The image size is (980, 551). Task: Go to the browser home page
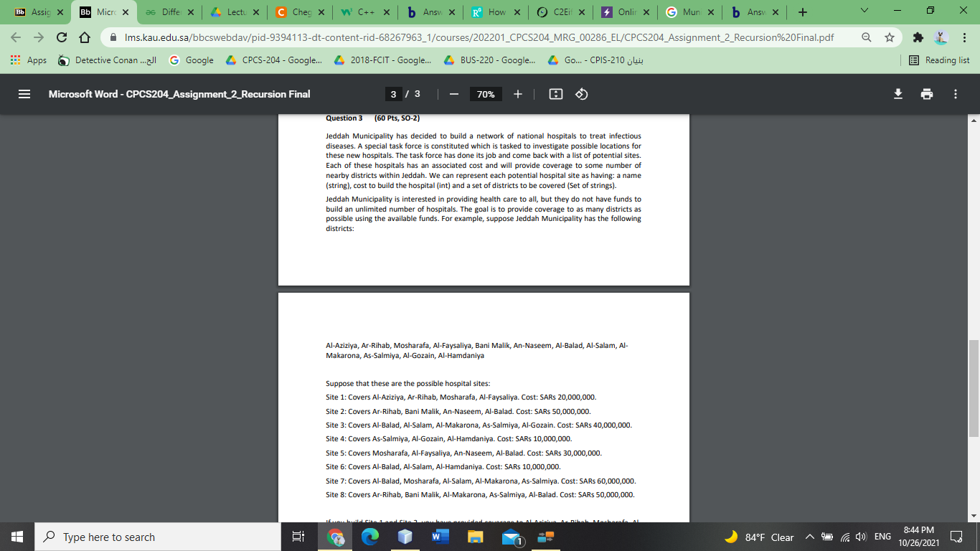pos(85,37)
